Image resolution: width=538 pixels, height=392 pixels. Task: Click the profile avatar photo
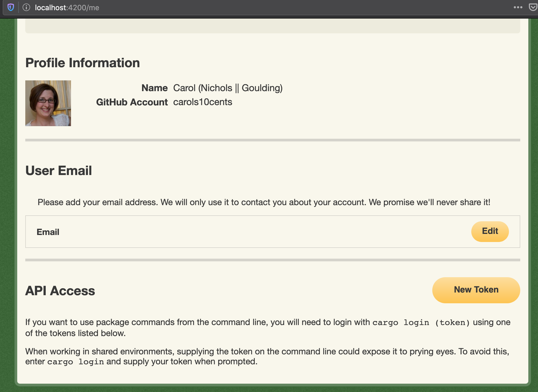(x=48, y=103)
